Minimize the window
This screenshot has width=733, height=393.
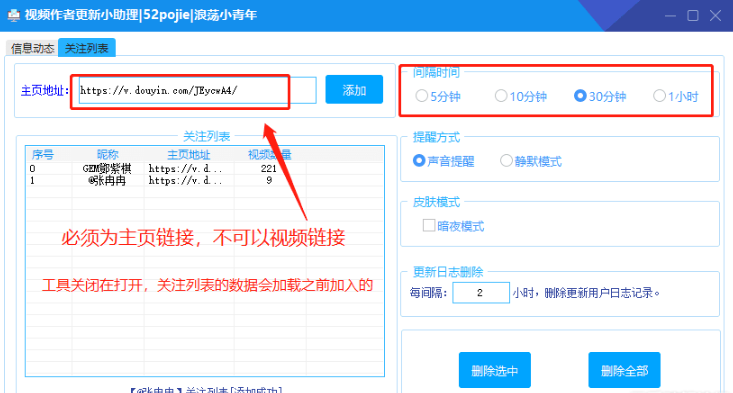tap(670, 15)
